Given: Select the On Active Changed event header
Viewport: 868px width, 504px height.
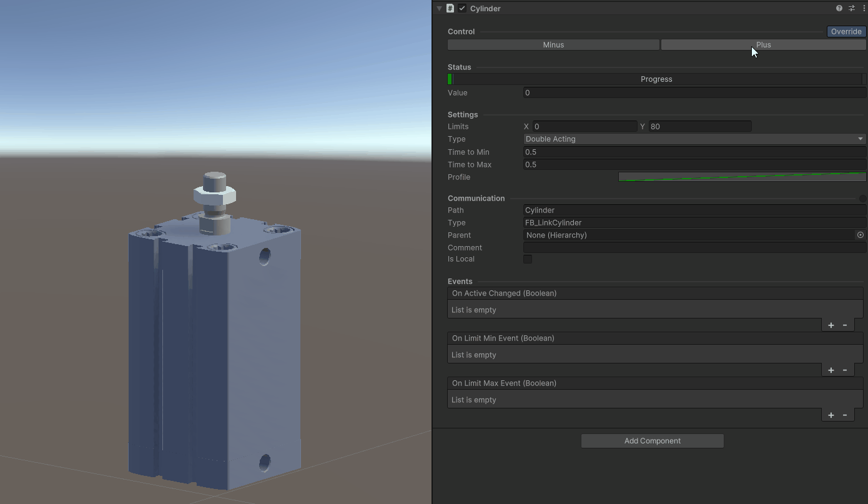Looking at the screenshot, I should pyautogui.click(x=654, y=293).
